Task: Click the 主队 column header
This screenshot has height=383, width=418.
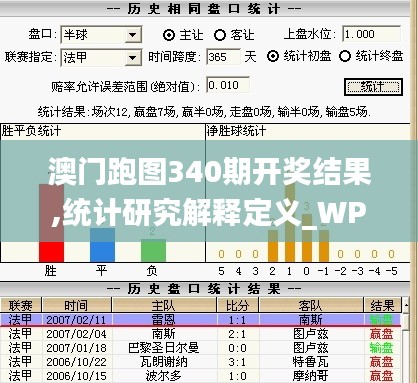Action: coord(164,305)
